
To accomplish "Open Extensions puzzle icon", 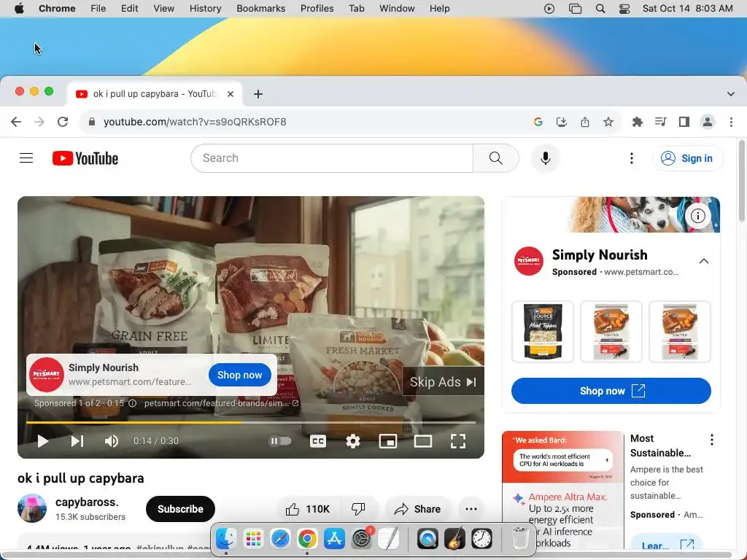I will [x=637, y=122].
